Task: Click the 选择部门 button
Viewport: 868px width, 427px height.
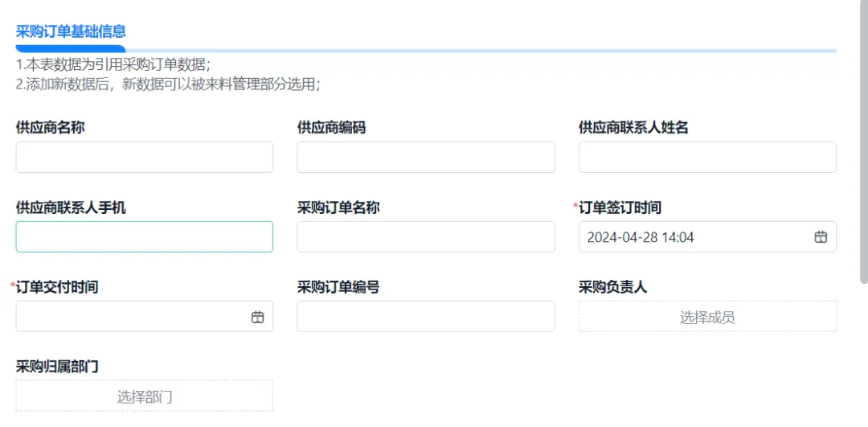Action: point(145,396)
